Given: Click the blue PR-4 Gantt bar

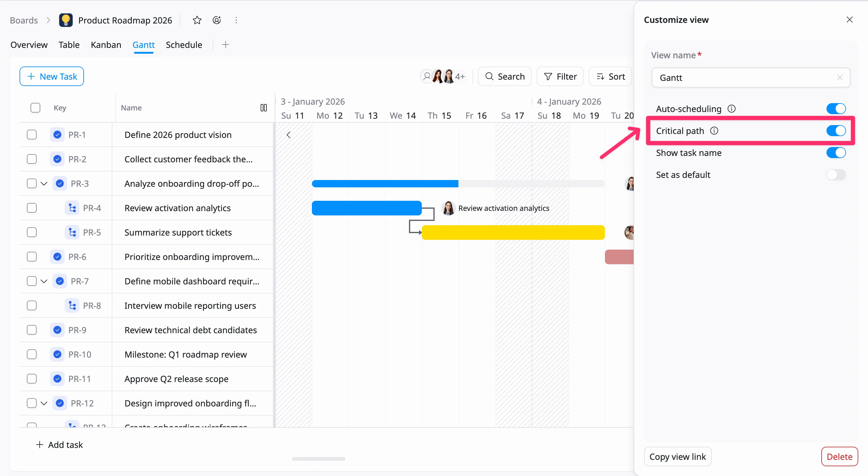Looking at the screenshot, I should 367,208.
